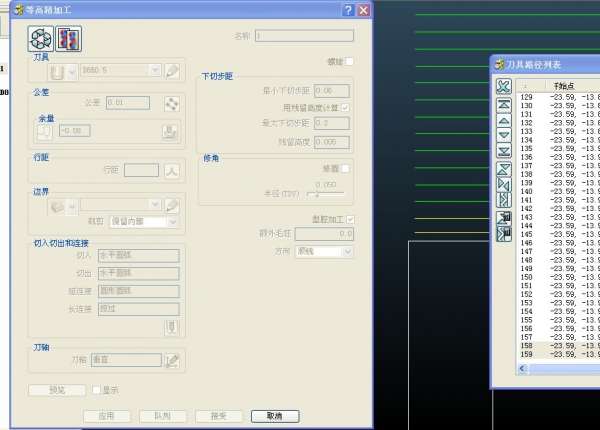Click the 短连接 short link field

point(139,291)
